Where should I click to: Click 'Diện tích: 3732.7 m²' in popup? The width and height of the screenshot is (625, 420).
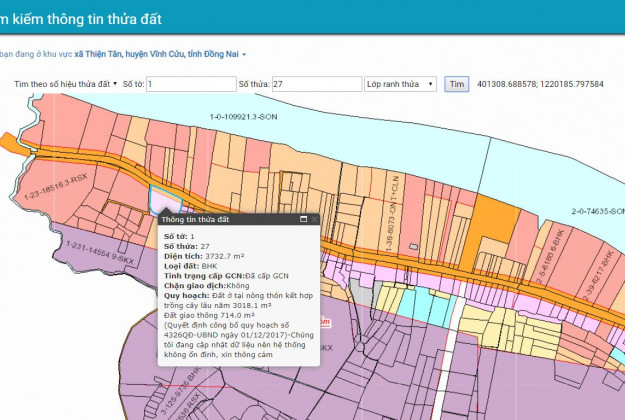pos(204,256)
